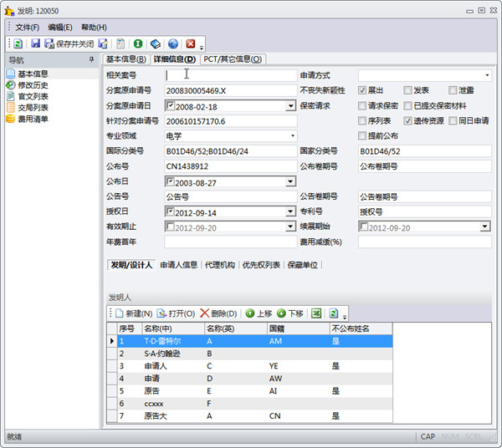Open the 续展期始 date picker arrow
Image resolution: width=502 pixels, height=448 pixels.
(x=484, y=227)
